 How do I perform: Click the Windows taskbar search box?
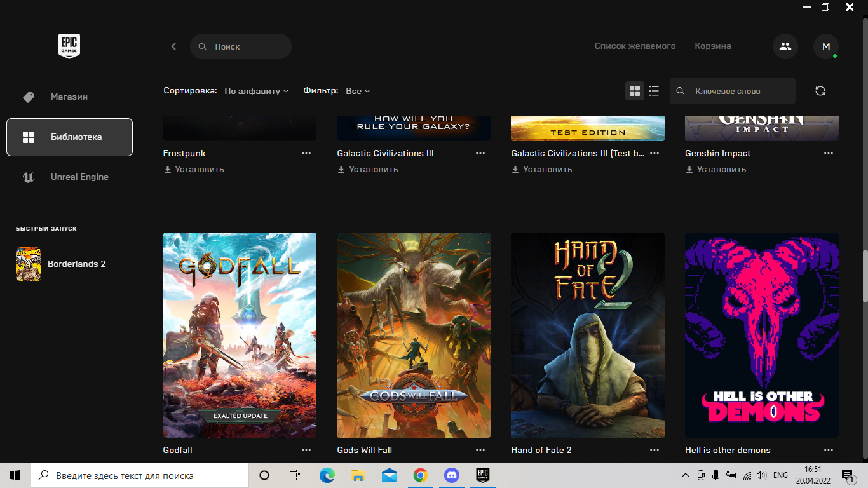point(140,475)
